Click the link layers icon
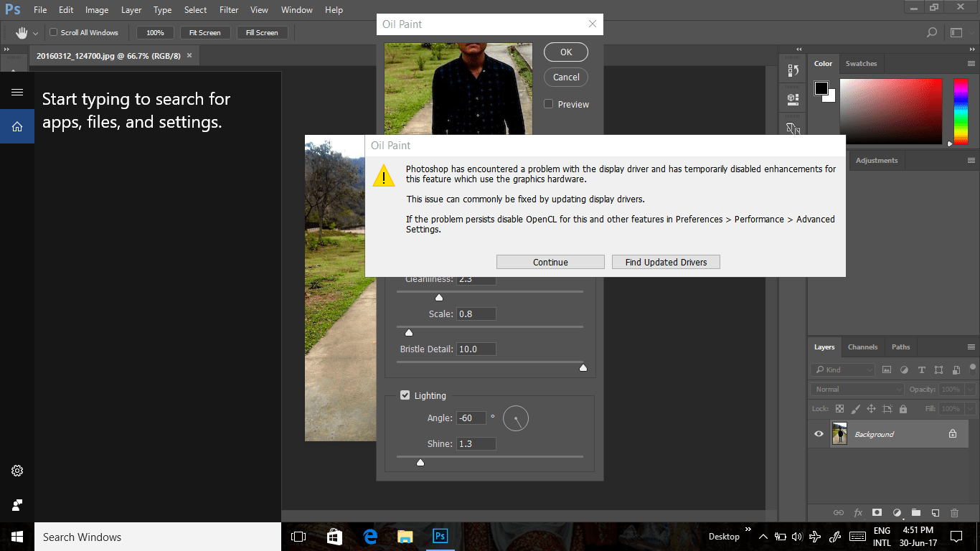The width and height of the screenshot is (980, 551). point(838,512)
